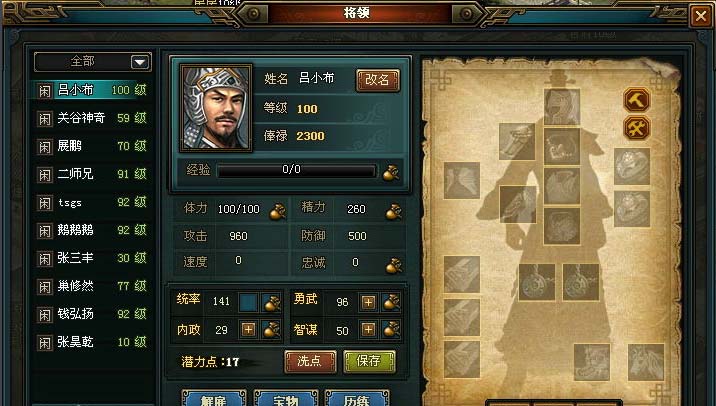Click the pouch icon next to 体力
Image resolution: width=716 pixels, height=406 pixels.
coord(278,211)
